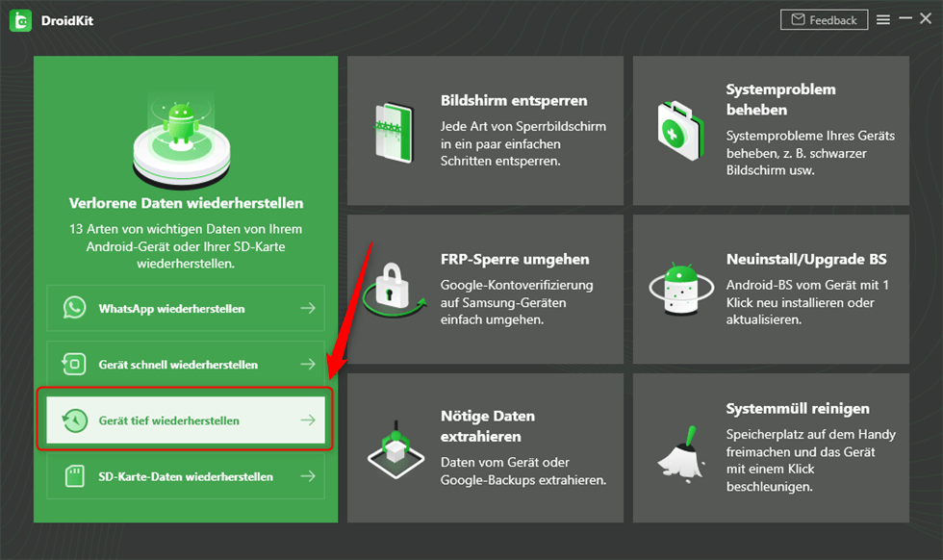Open the hamburger menu top right
The image size is (943, 560).
pos(883,18)
